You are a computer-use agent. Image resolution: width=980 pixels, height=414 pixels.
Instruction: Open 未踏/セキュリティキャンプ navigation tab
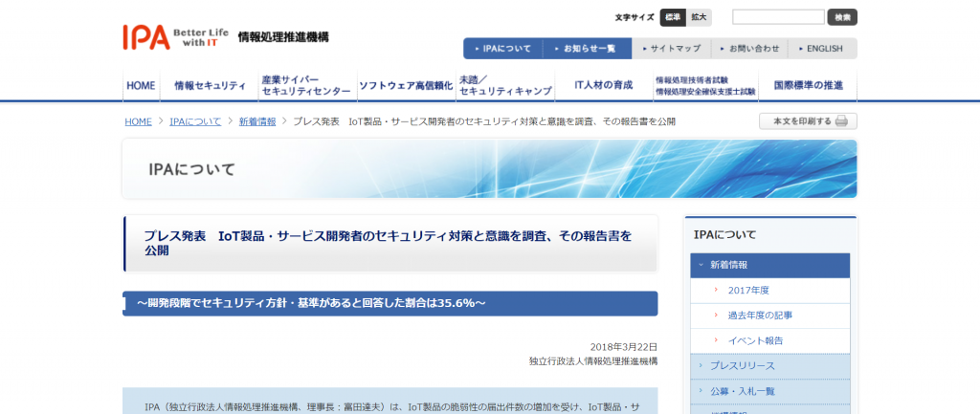(x=505, y=85)
